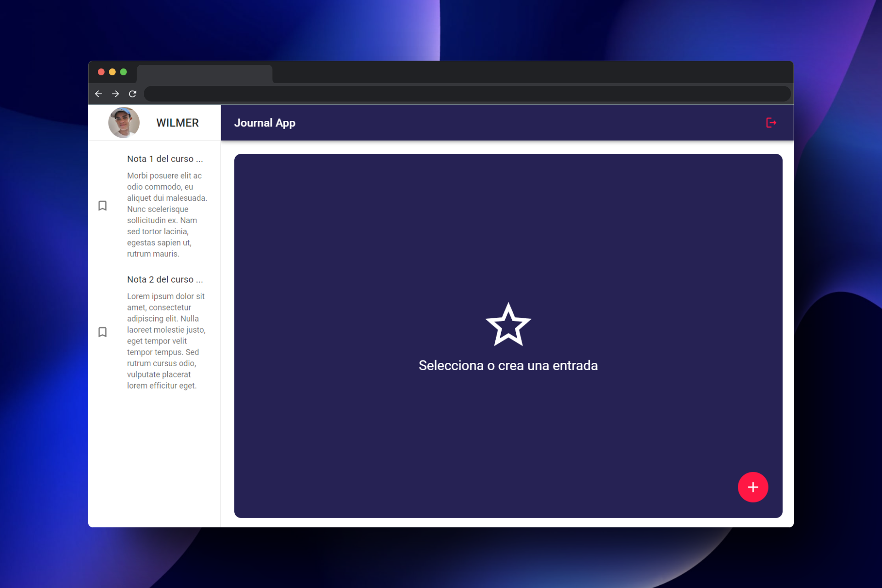Click the page reload icon

pyautogui.click(x=133, y=94)
